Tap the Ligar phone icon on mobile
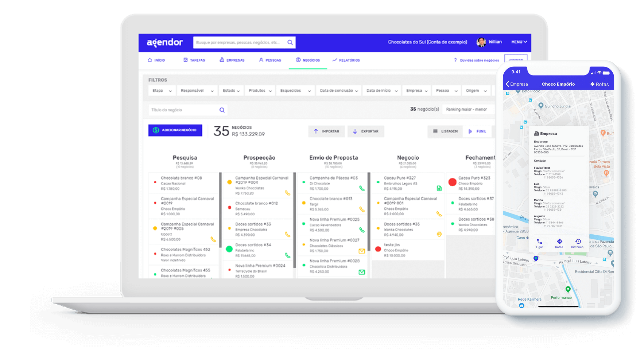The width and height of the screenshot is (644, 352). coord(539,241)
